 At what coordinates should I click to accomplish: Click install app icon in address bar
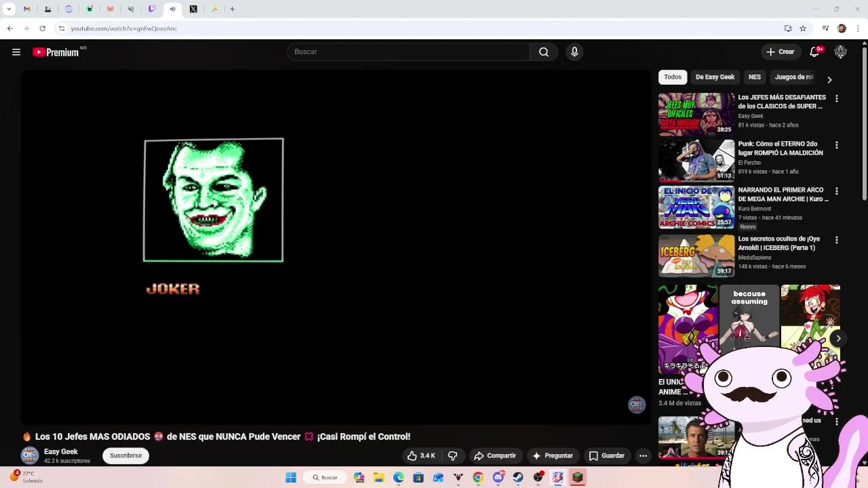tap(788, 28)
